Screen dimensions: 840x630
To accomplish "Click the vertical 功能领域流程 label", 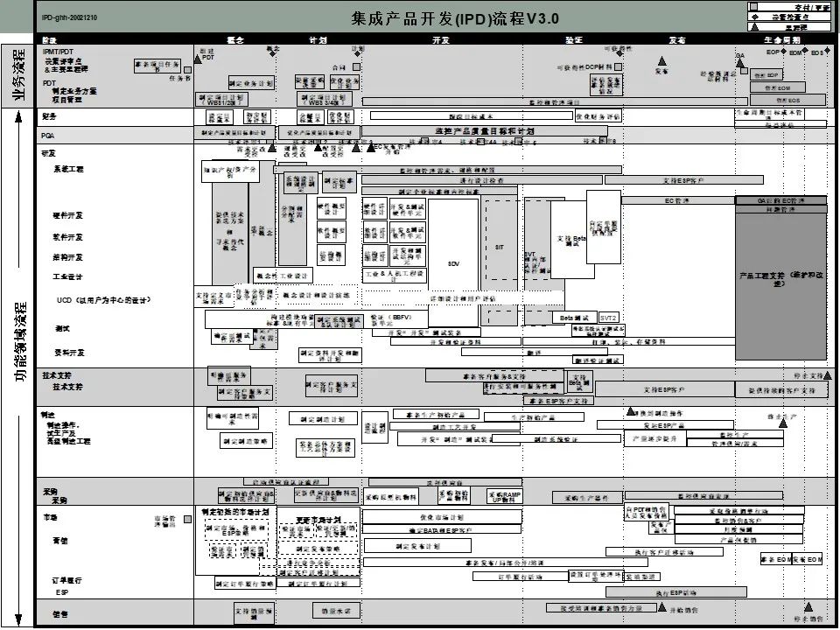I will [20, 341].
